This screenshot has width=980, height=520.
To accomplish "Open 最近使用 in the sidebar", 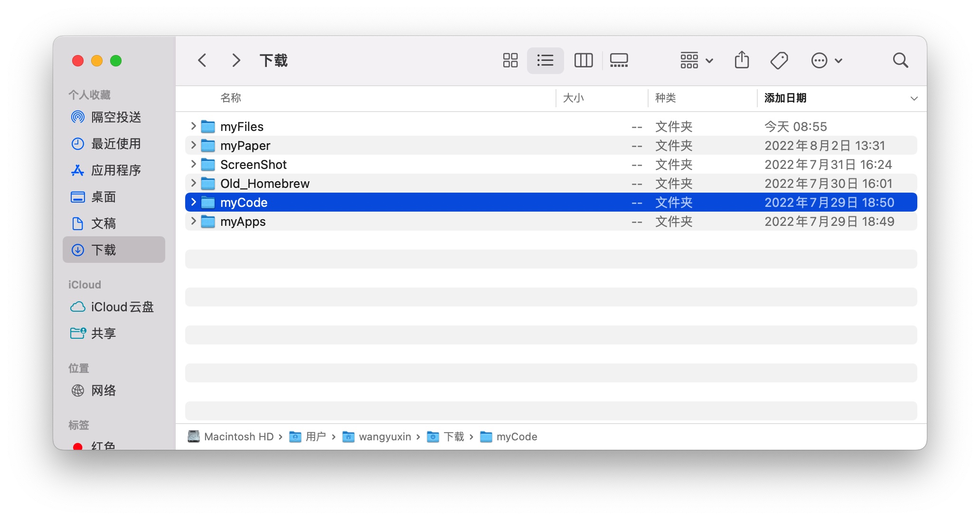I will coord(114,144).
